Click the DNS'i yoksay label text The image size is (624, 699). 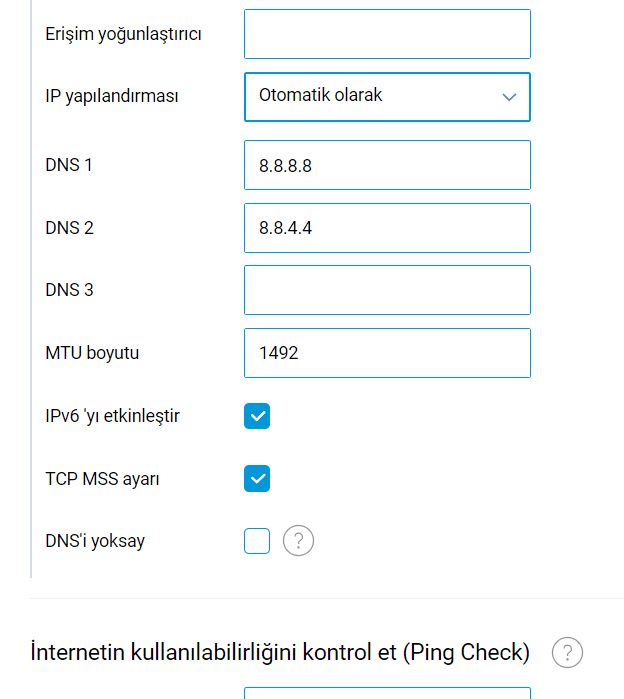click(x=95, y=541)
